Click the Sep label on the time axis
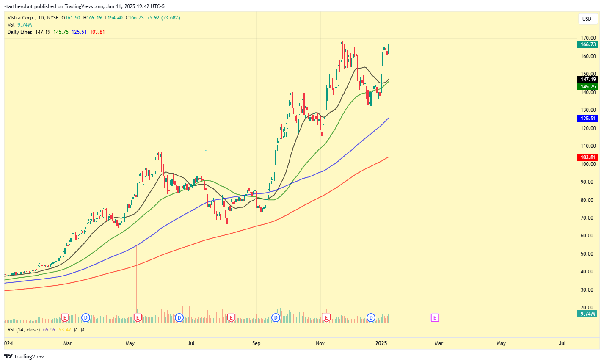The width and height of the screenshot is (604, 364). [x=256, y=343]
